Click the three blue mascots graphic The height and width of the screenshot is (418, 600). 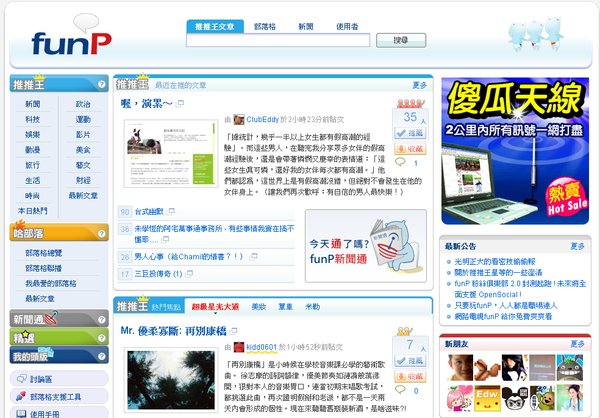[x=535, y=34]
